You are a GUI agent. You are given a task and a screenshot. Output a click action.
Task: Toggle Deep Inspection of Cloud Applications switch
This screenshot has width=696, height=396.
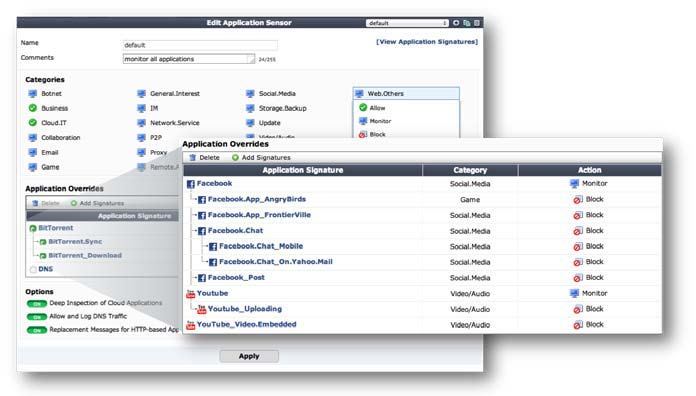[37, 304]
